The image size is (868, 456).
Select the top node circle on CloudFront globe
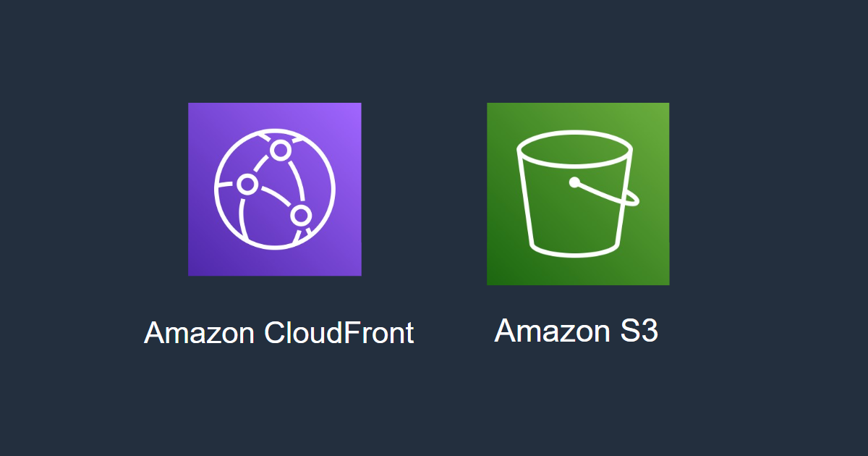pyautogui.click(x=280, y=151)
